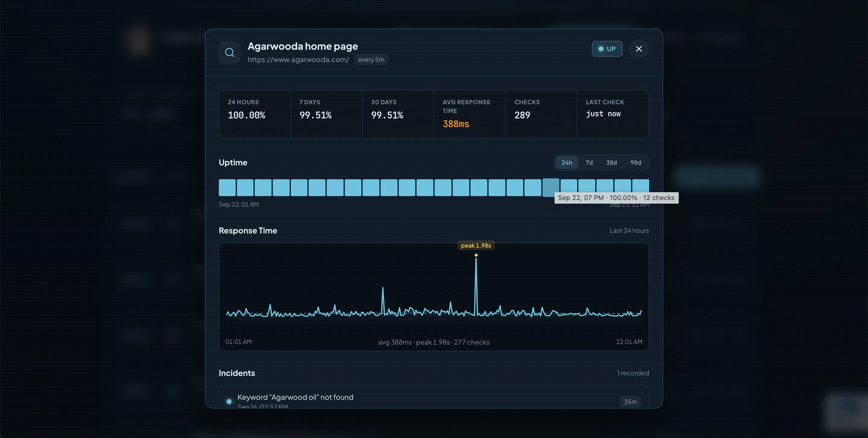Click the 'Sep 22, 01 AM' uptime start label
868x438 pixels.
coord(239,204)
